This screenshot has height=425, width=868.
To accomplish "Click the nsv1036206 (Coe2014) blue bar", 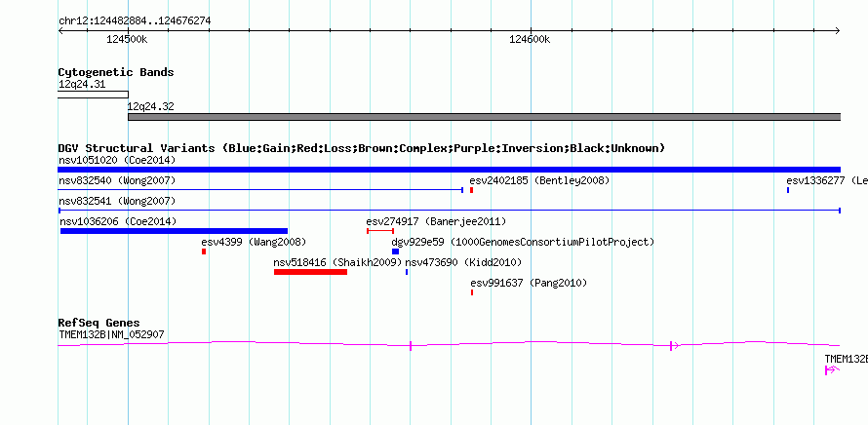I will point(174,231).
